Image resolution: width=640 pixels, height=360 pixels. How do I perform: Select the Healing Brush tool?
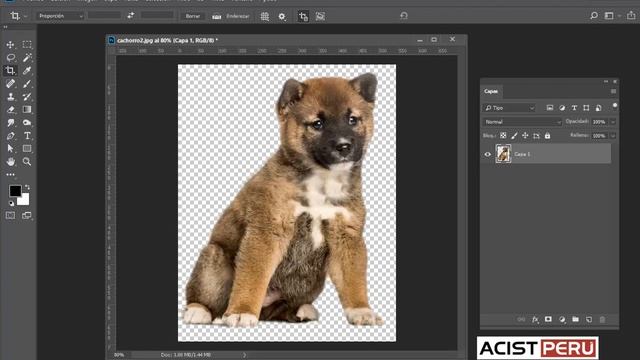[10, 84]
